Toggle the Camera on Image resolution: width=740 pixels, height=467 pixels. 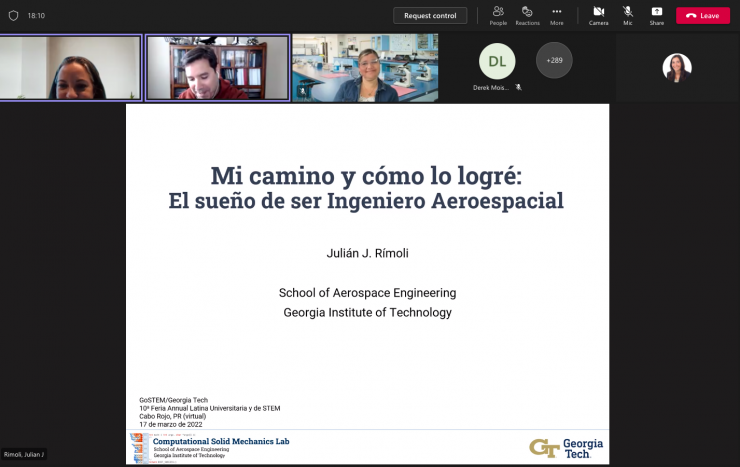[x=598, y=14]
